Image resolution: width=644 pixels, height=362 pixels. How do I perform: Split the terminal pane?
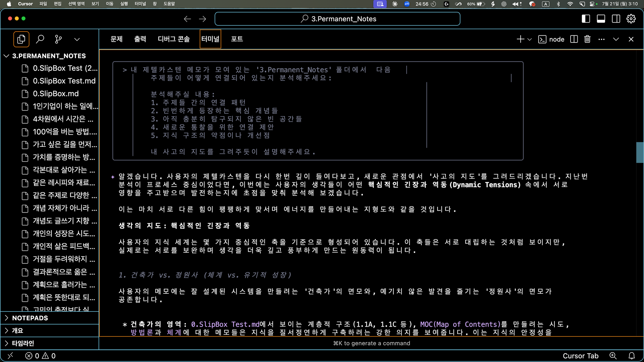[574, 39]
